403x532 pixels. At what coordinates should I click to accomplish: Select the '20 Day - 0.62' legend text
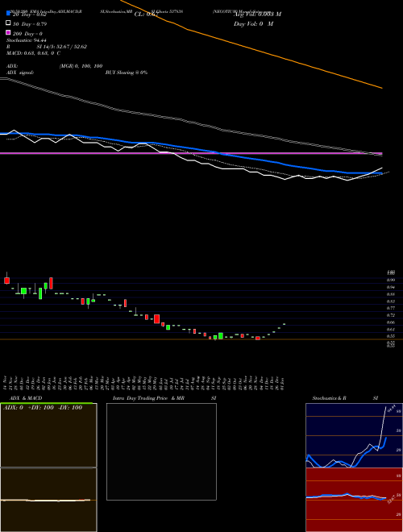[29, 15]
